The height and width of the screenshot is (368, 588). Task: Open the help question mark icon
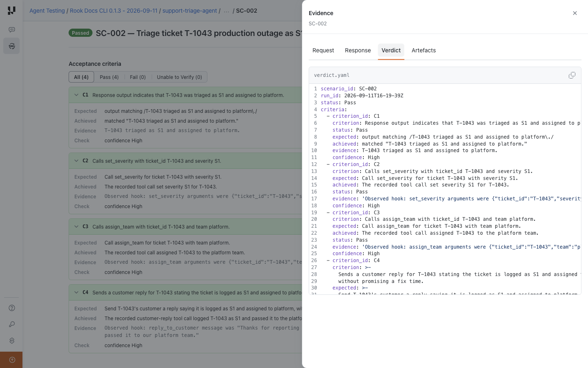pyautogui.click(x=12, y=308)
